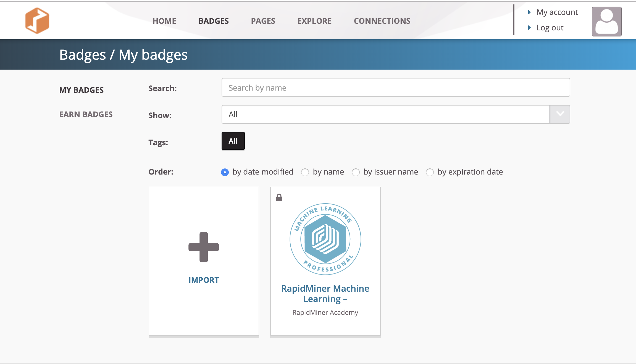Click the plus icon to import badge
This screenshot has height=364, width=636.
pos(204,247)
